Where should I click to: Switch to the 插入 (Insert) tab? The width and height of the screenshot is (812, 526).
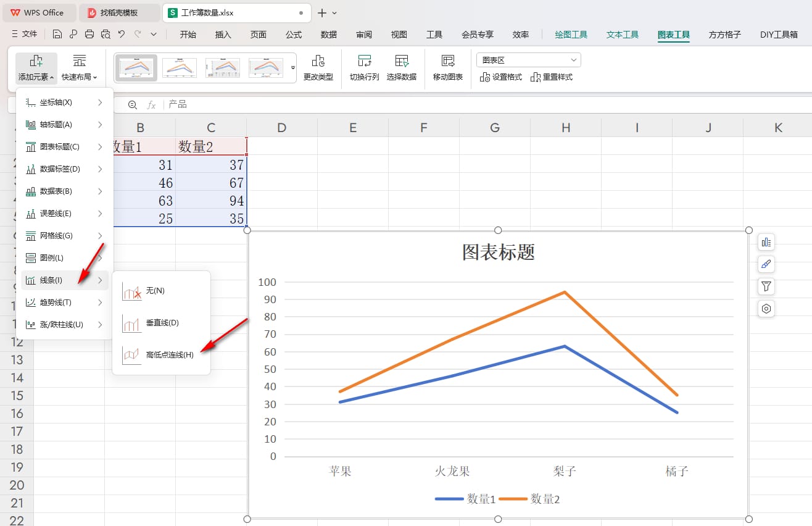click(223, 35)
